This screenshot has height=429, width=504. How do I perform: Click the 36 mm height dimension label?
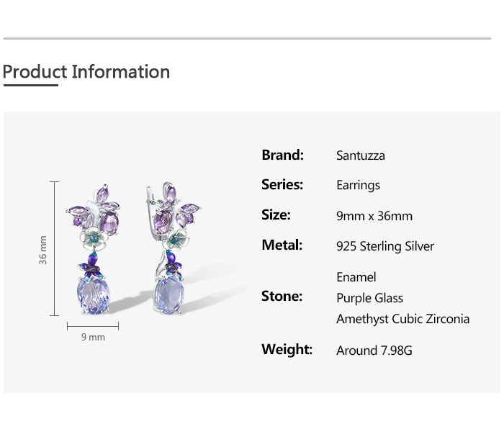tap(43, 250)
